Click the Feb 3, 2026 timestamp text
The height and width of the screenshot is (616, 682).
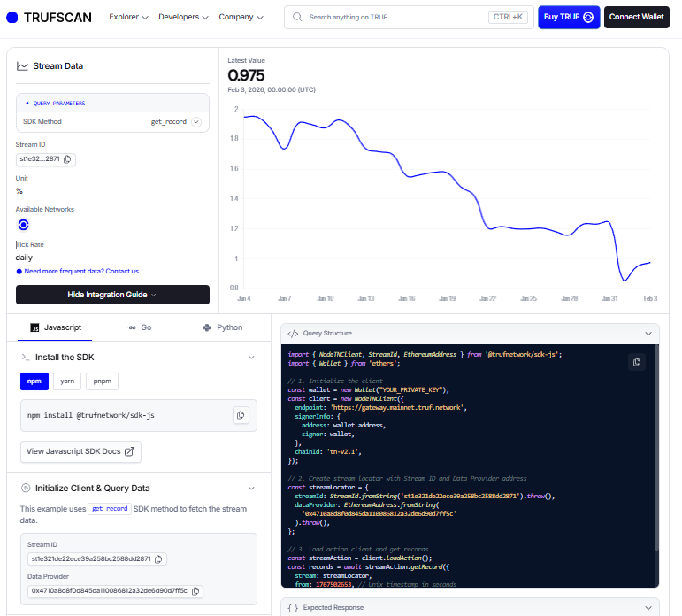(272, 89)
